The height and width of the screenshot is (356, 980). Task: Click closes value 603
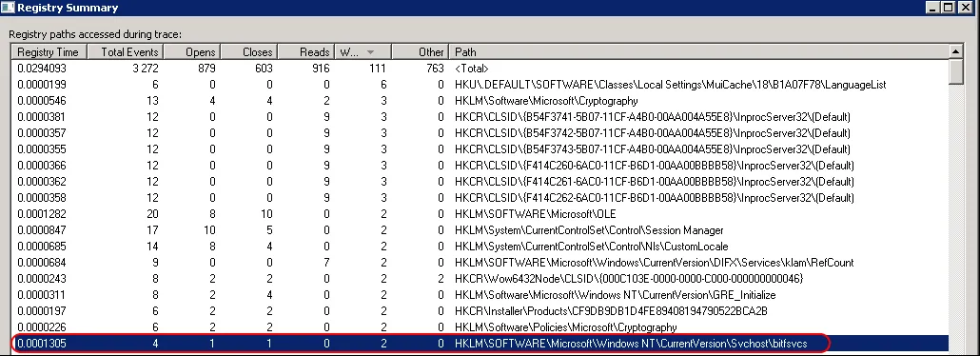(264, 69)
